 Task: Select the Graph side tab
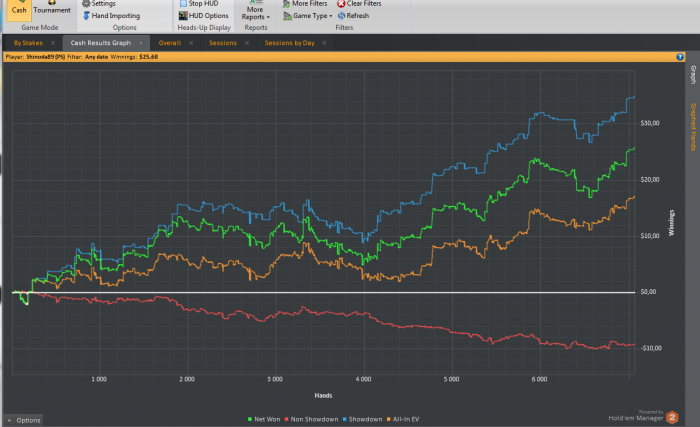(693, 75)
